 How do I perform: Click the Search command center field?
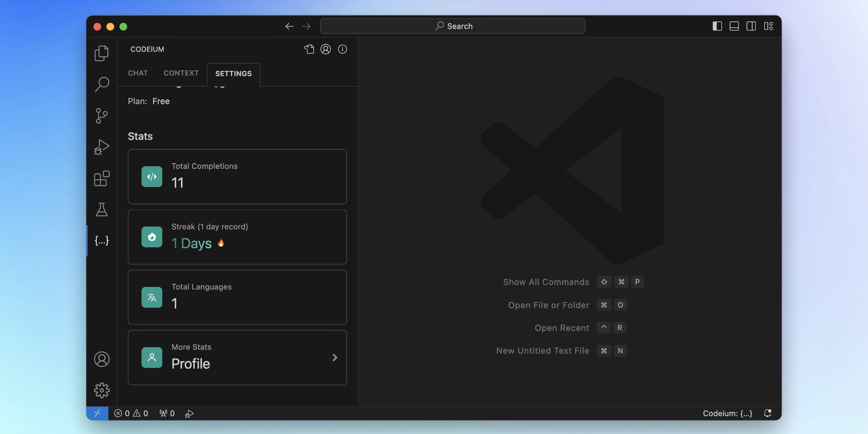tap(453, 26)
